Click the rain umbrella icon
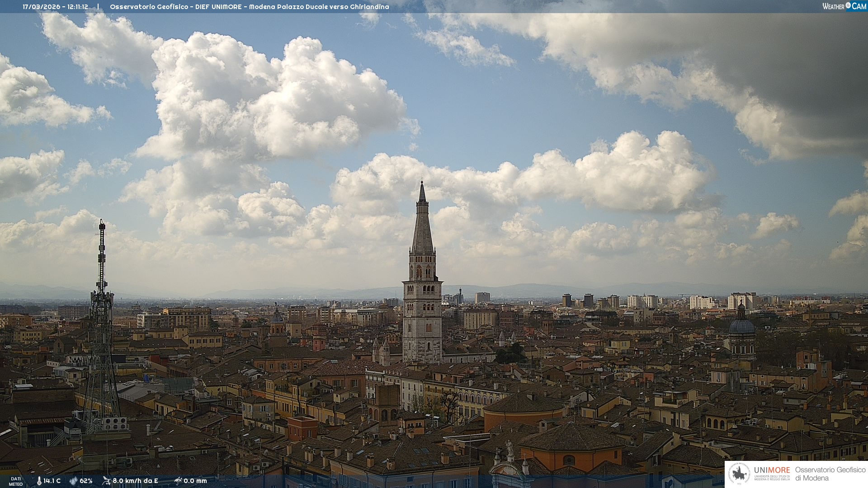This screenshot has width=868, height=488. tap(178, 481)
